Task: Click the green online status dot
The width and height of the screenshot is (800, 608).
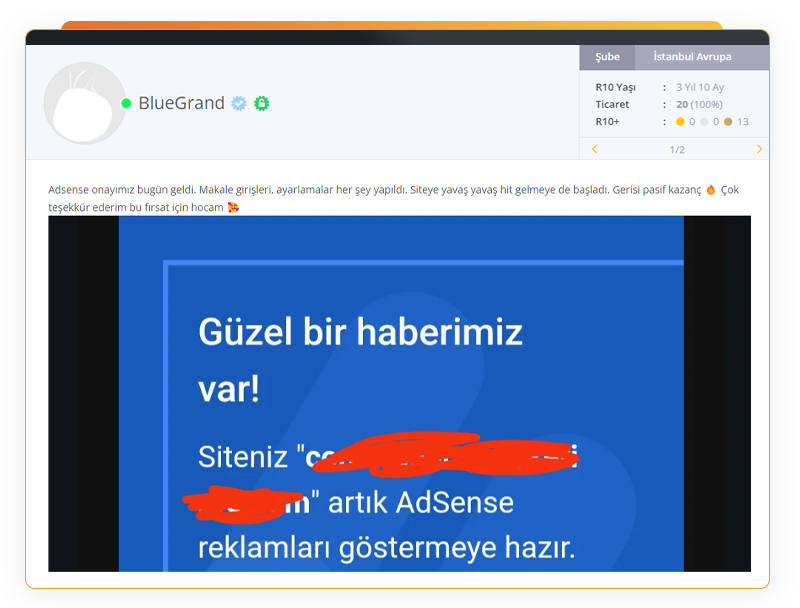Action: [126, 104]
